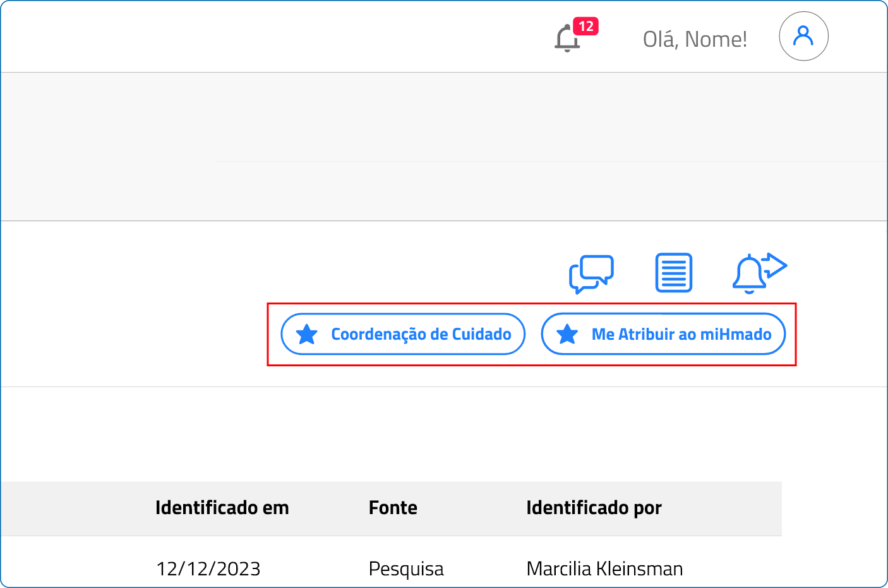Open the user profile avatar icon
This screenshot has width=888, height=588.
tap(803, 36)
